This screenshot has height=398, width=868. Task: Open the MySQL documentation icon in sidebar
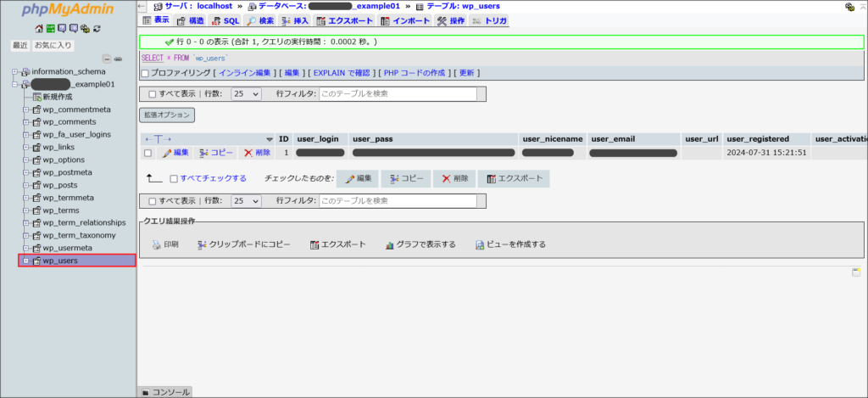coord(74,28)
